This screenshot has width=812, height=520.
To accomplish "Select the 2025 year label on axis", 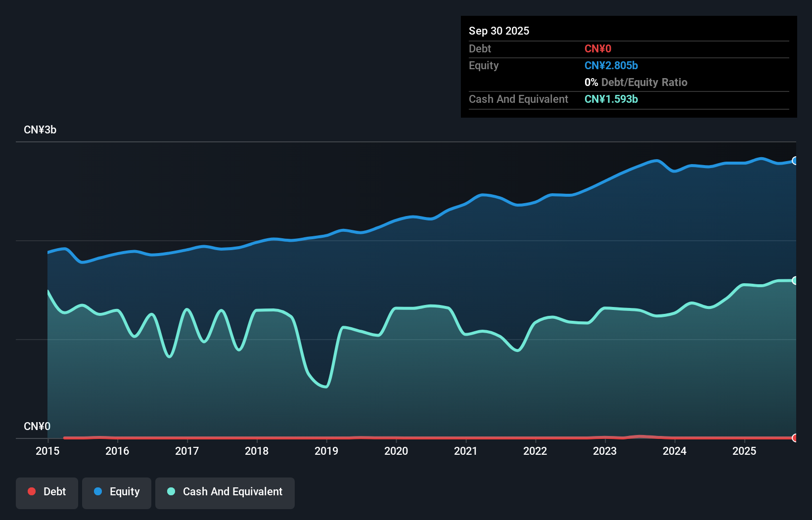I will tap(745, 451).
